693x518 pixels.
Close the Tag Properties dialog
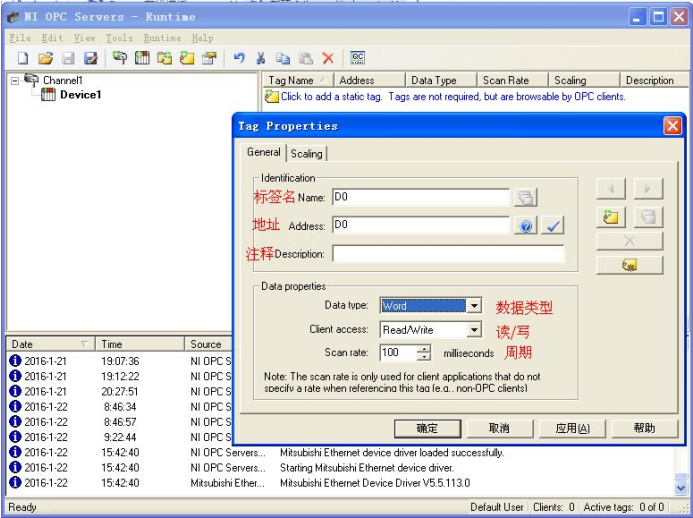pos(673,126)
